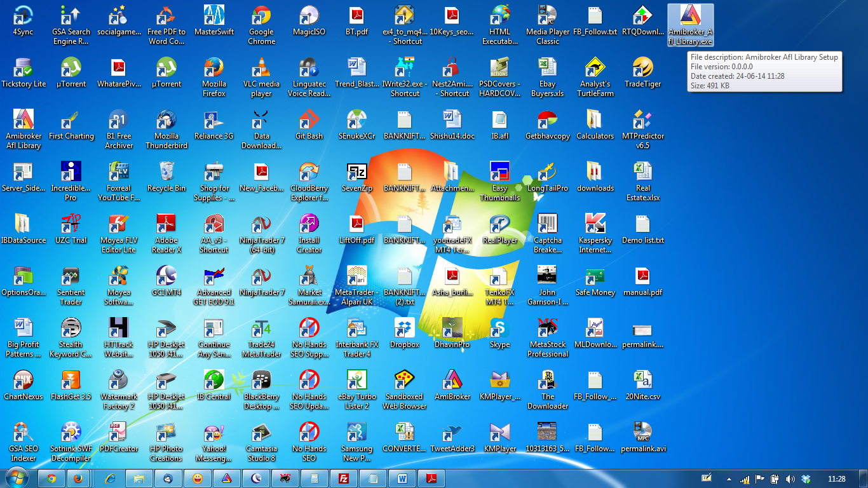Select Analyst's TurtleFarm icon
868x488 pixels.
595,78
